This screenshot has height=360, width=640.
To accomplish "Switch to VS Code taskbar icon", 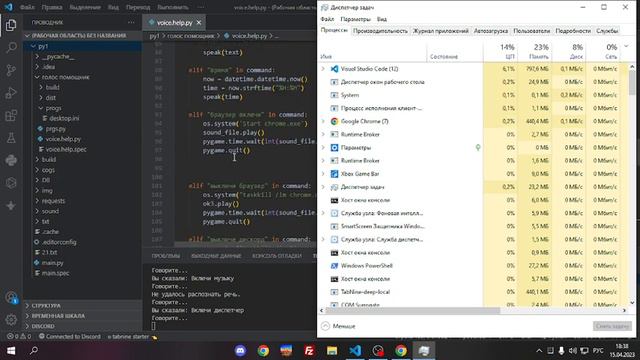I will click(355, 351).
